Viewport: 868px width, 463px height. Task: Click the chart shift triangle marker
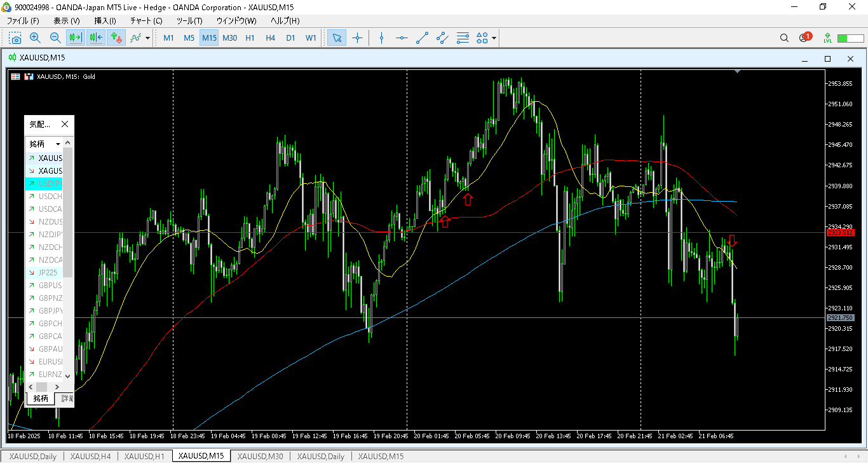tap(737, 72)
